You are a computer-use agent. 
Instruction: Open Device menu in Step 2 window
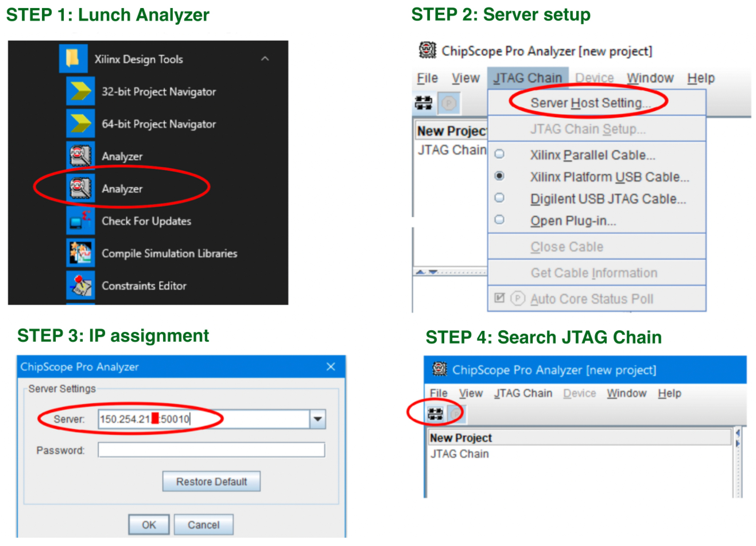pos(594,78)
